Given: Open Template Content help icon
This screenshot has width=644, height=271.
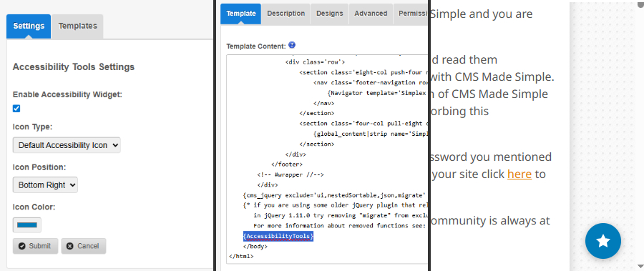Looking at the screenshot, I should tap(292, 45).
